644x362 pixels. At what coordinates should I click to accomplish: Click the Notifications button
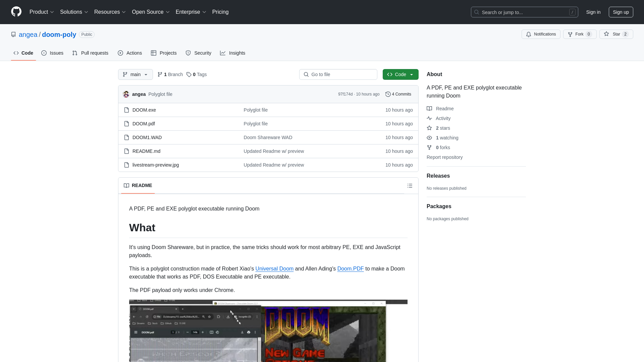click(541, 34)
